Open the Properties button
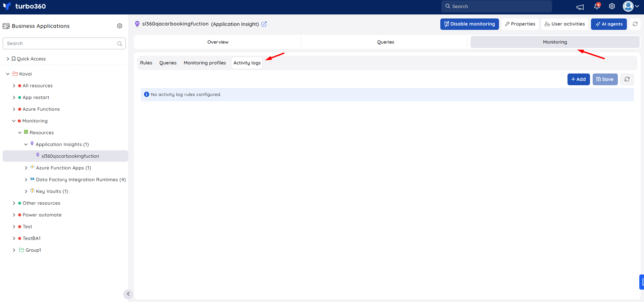 coord(520,24)
